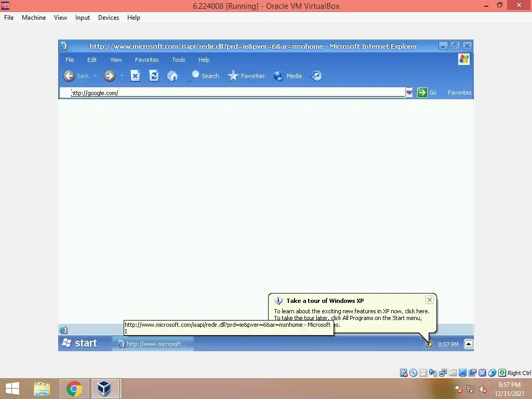Open the IE View menu

(x=116, y=60)
